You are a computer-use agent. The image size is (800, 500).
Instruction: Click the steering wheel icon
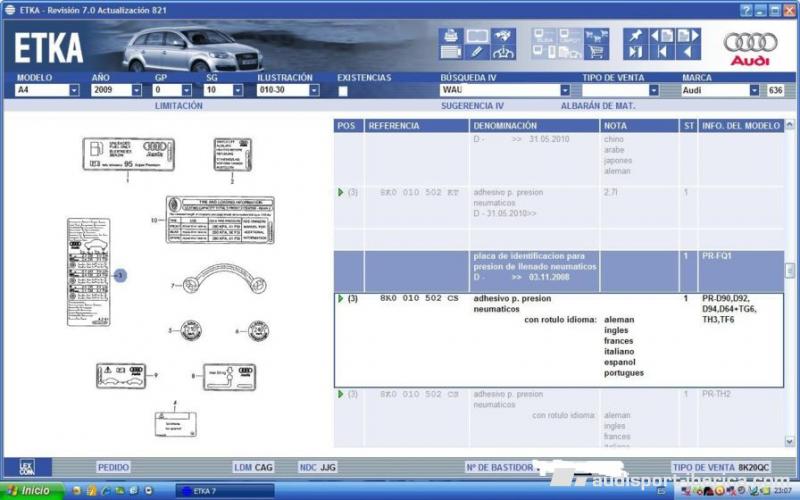point(503,52)
